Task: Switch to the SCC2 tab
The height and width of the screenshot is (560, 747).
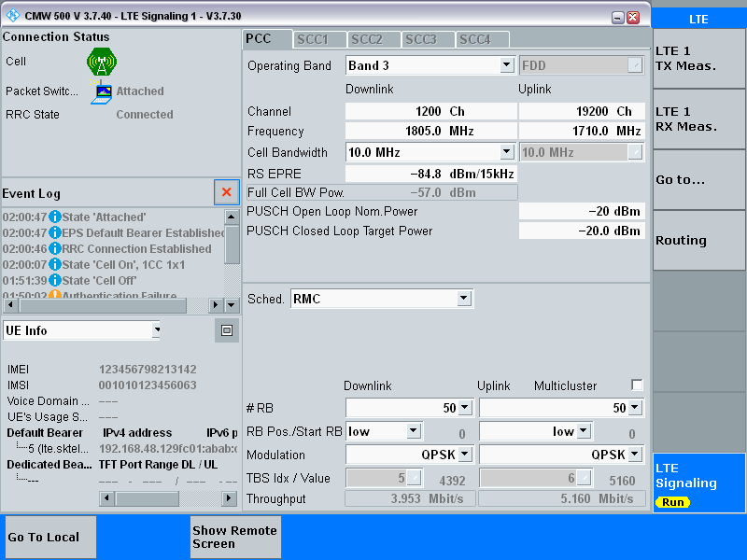Action: tap(373, 39)
